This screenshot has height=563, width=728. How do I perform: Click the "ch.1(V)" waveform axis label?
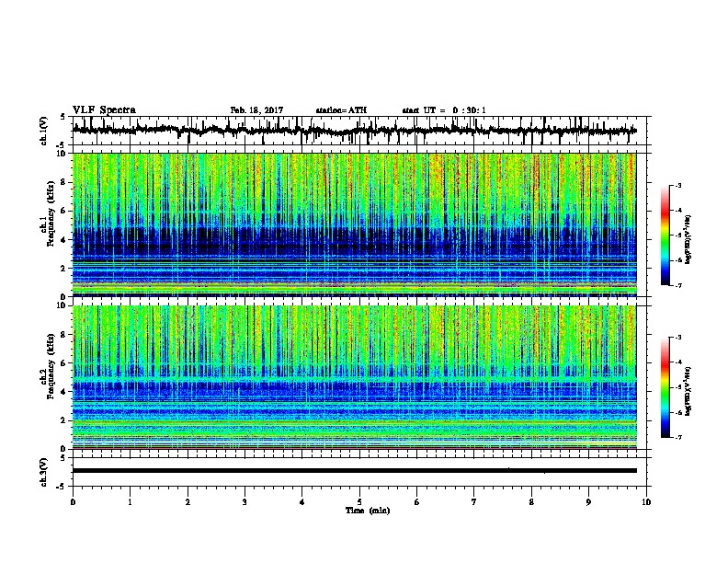[x=44, y=131]
